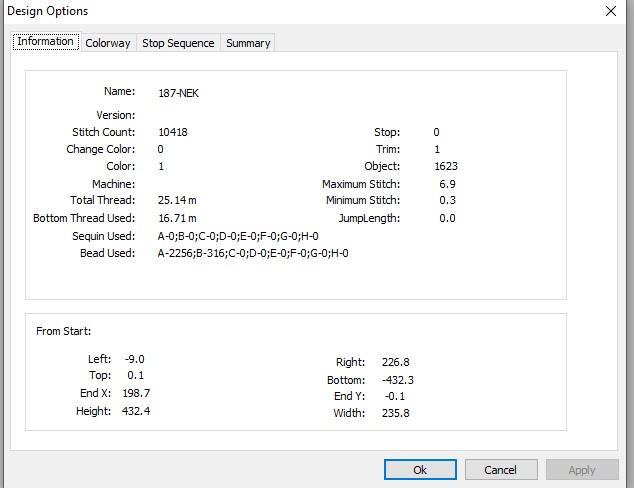Confirm with the Ok button
Image resolution: width=634 pixels, height=488 pixels.
point(420,470)
